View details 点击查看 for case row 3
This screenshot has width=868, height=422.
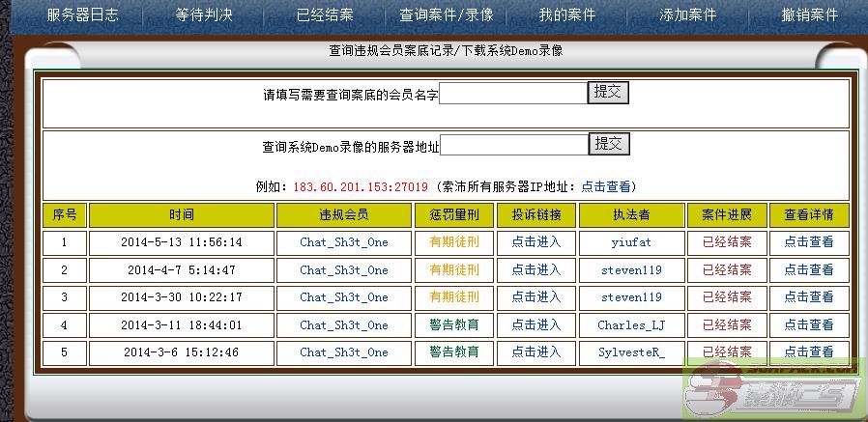[x=808, y=296]
